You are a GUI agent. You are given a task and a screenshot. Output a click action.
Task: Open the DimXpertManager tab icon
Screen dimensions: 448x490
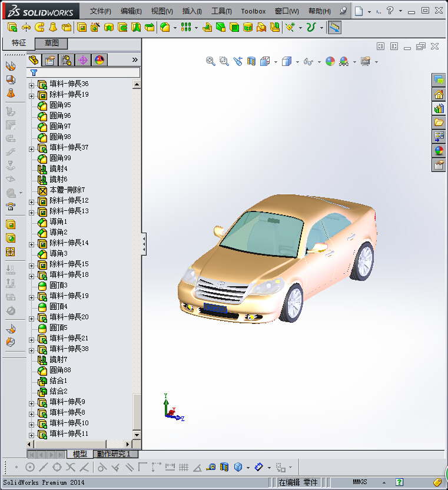83,60
